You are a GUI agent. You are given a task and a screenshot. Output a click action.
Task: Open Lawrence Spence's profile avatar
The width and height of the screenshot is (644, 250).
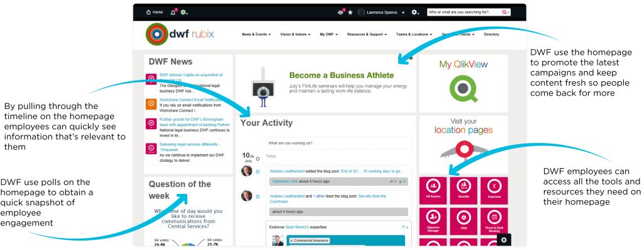coord(362,13)
